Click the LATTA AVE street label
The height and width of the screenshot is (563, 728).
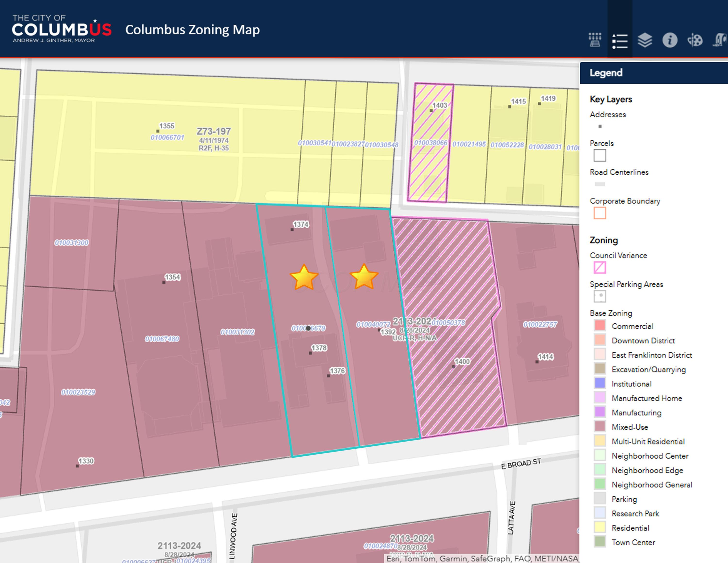[512, 518]
